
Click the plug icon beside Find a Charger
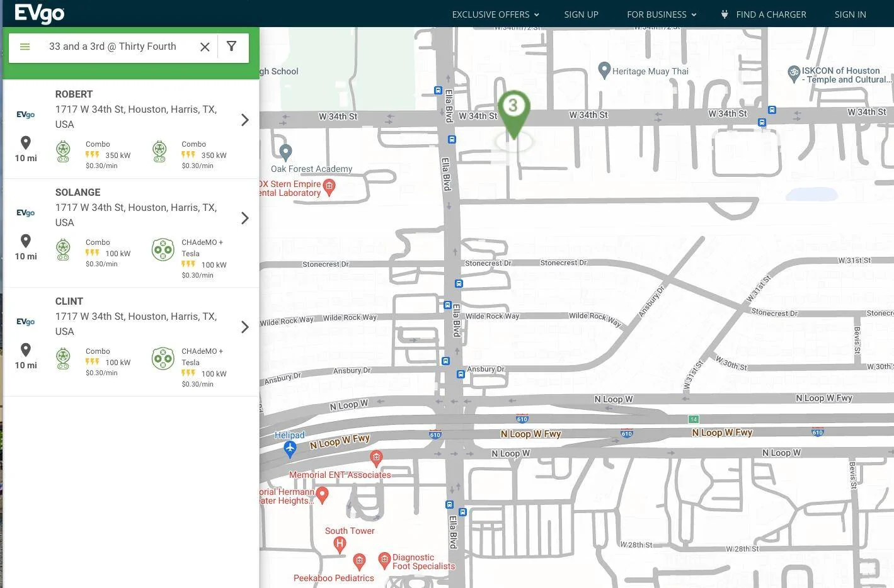(725, 14)
